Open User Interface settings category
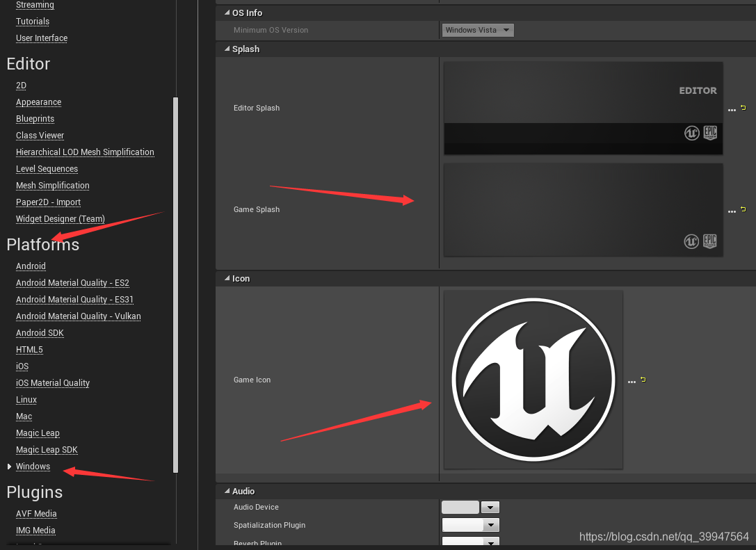 [42, 38]
